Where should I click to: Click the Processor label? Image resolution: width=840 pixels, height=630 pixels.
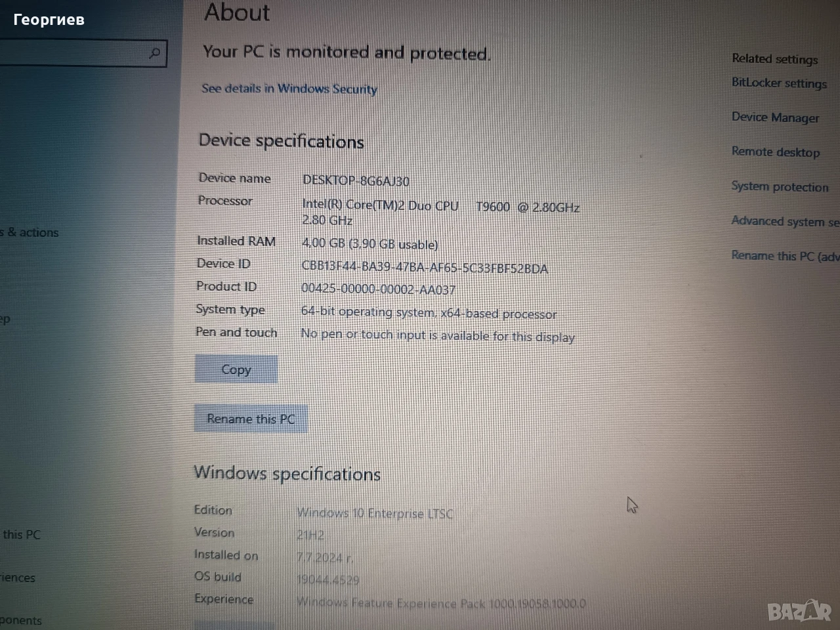(x=225, y=201)
